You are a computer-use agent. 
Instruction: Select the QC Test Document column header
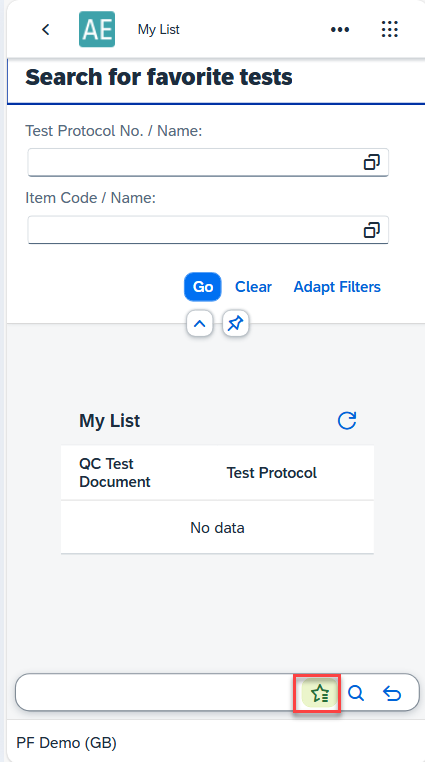115,473
